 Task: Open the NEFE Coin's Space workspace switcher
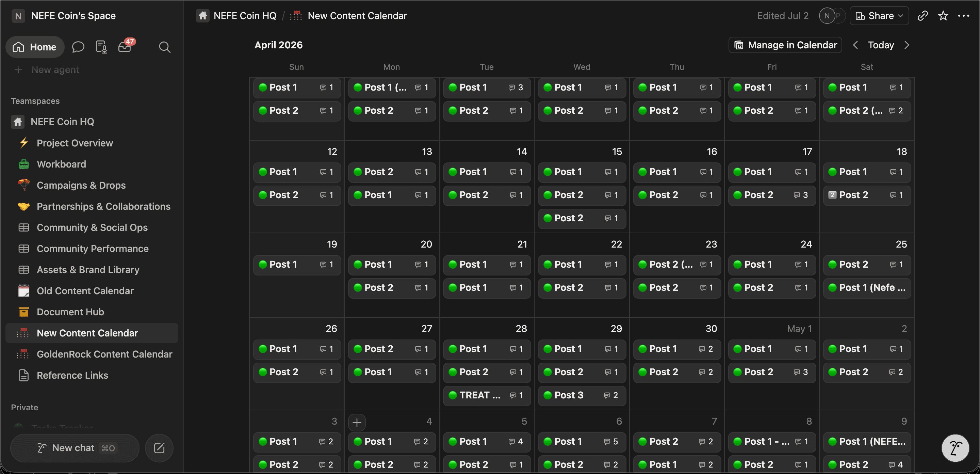tap(64, 16)
